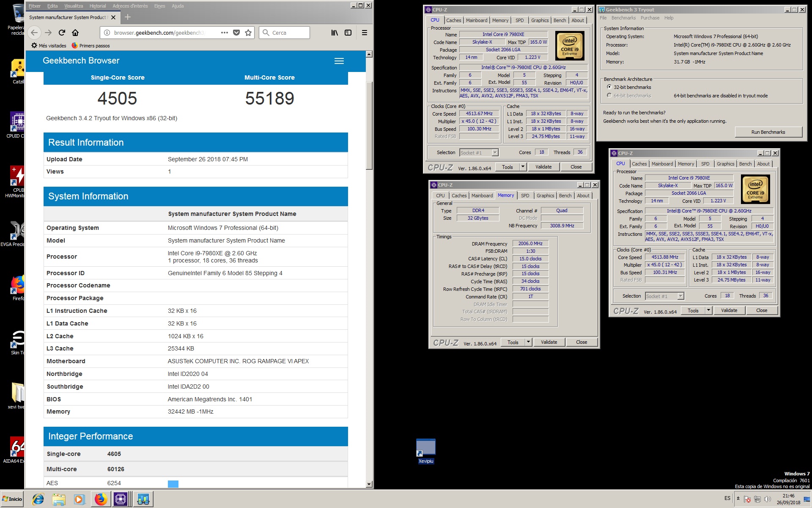Viewport: 812px width, 508px height.
Task: Open Windows Media Player on taskbar
Action: coord(79,499)
